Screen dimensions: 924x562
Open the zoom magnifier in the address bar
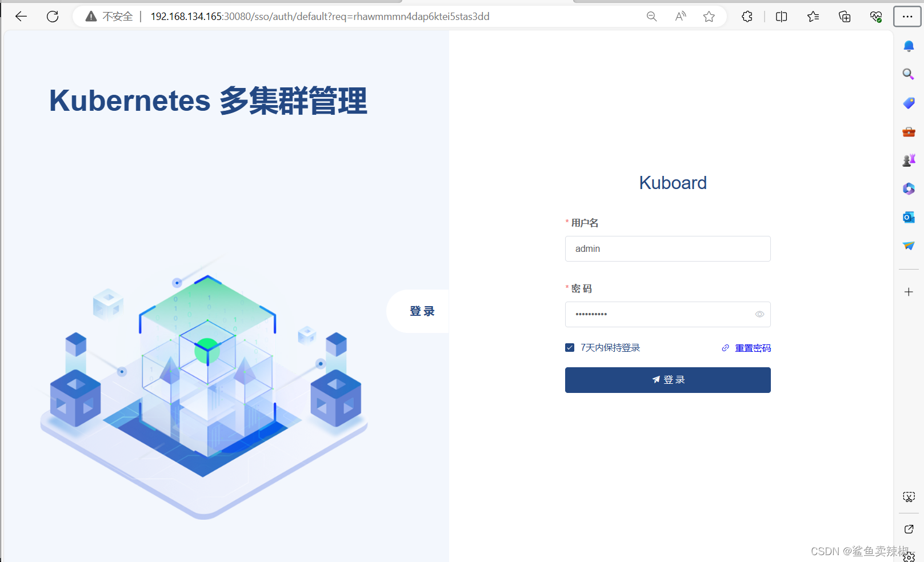[651, 17]
